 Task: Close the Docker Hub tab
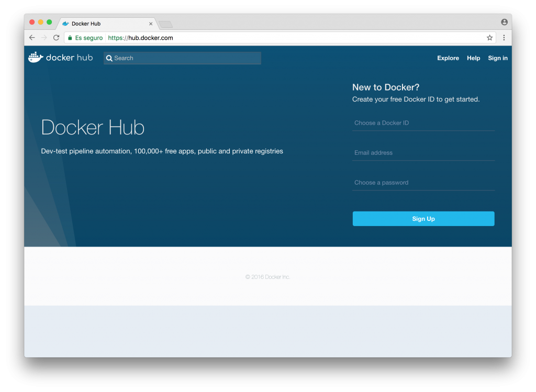click(x=151, y=24)
